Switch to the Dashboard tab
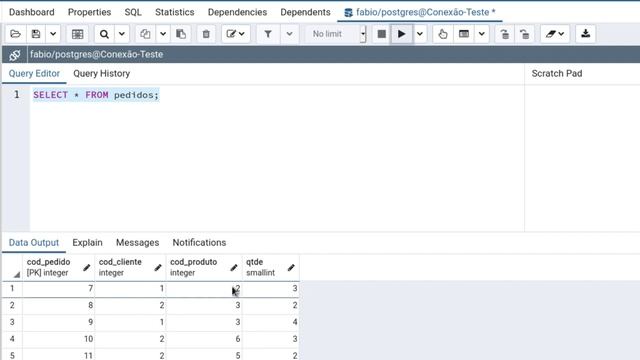 (x=31, y=12)
